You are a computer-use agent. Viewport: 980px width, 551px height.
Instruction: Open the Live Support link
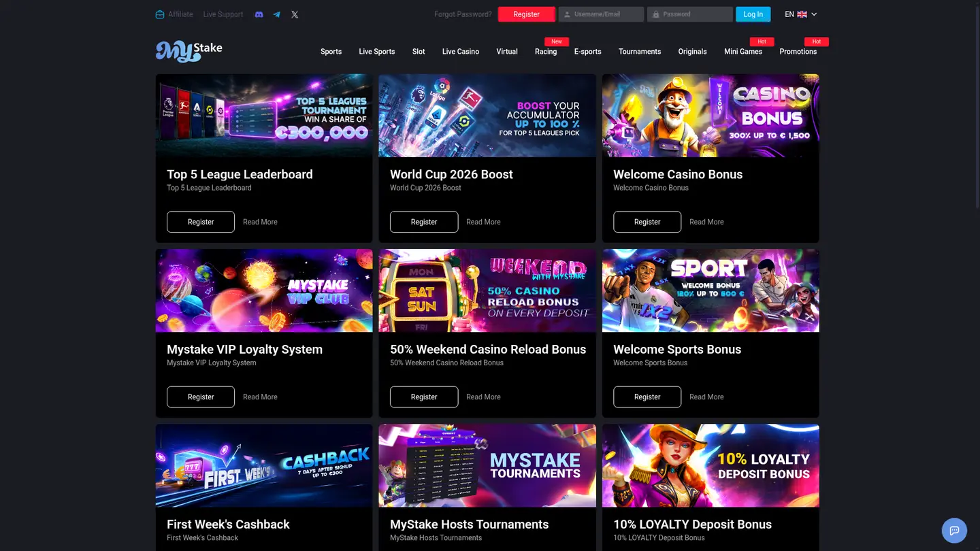point(223,14)
